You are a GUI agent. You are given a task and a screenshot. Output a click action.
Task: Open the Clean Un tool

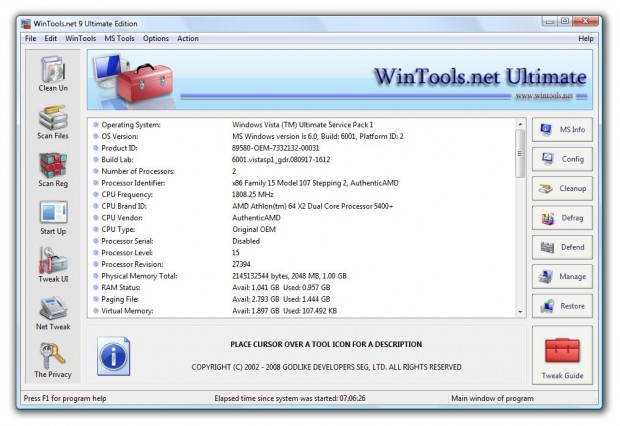(x=53, y=74)
